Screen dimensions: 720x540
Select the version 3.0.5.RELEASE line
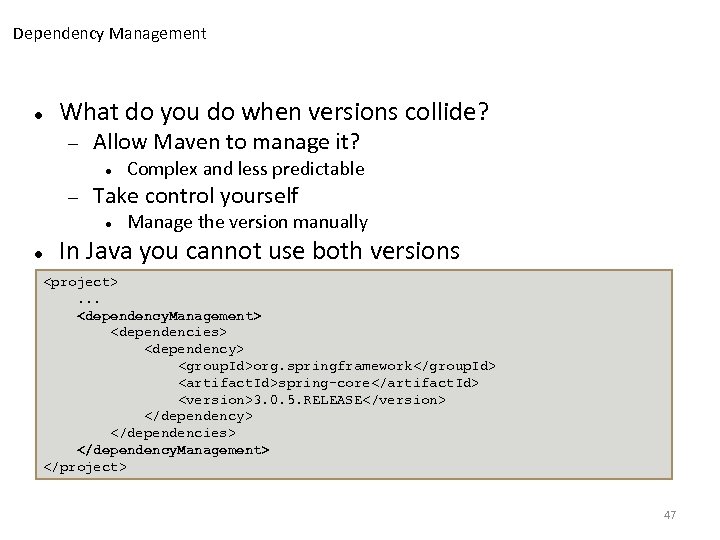(x=312, y=400)
